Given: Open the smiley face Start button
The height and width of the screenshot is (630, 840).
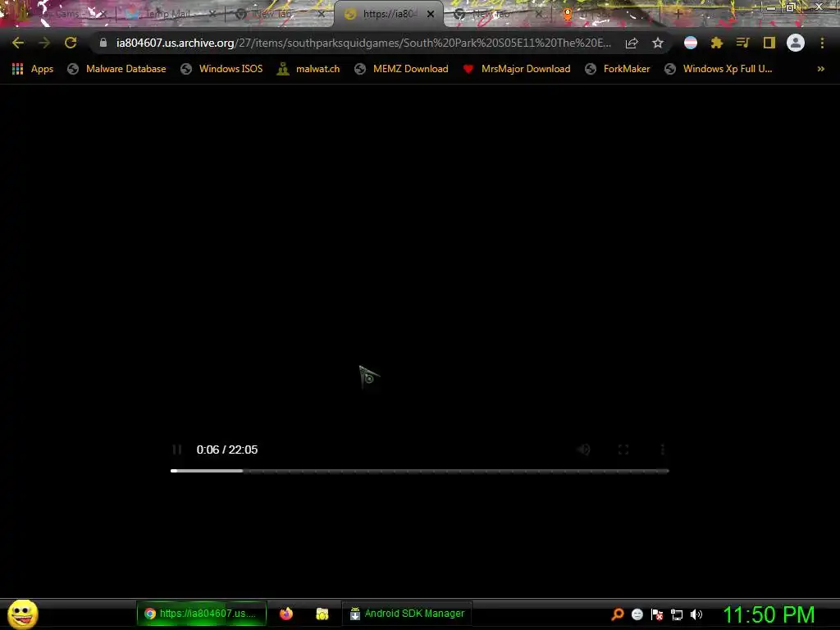Looking at the screenshot, I should (x=22, y=614).
